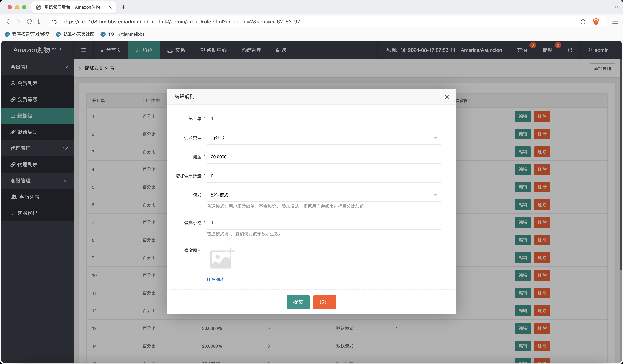Focus the 第几单 input field
Image resolution: width=623 pixels, height=364 pixels.
pos(324,119)
